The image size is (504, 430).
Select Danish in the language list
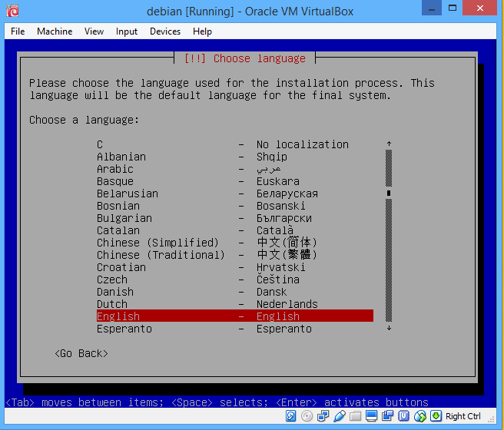pyautogui.click(x=235, y=292)
